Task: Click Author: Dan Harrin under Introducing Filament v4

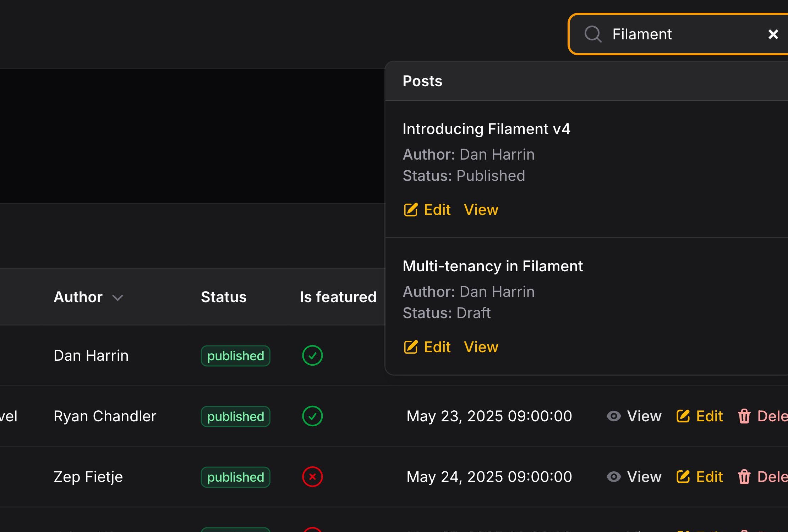Action: [x=469, y=154]
